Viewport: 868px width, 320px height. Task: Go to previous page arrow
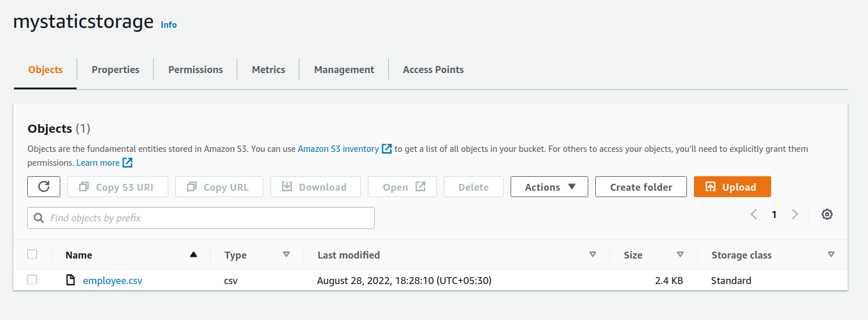tap(754, 214)
